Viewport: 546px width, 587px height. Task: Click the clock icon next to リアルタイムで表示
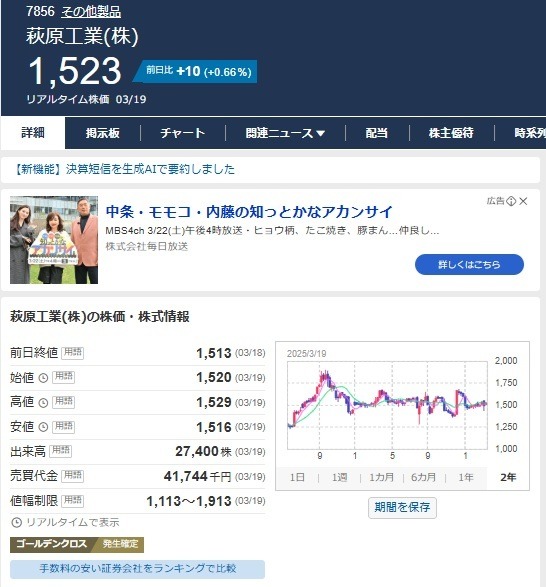pos(16,523)
